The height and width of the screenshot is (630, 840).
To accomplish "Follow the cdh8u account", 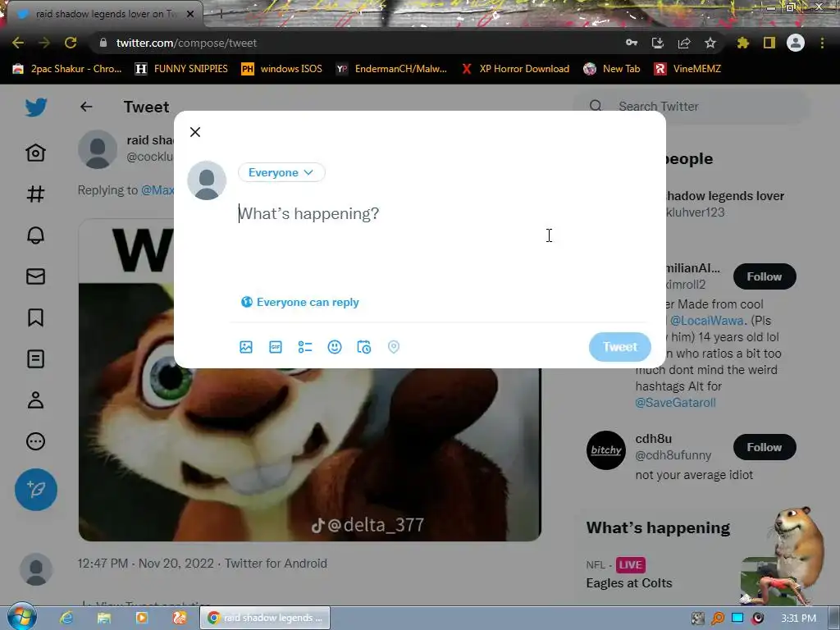I will click(x=765, y=447).
